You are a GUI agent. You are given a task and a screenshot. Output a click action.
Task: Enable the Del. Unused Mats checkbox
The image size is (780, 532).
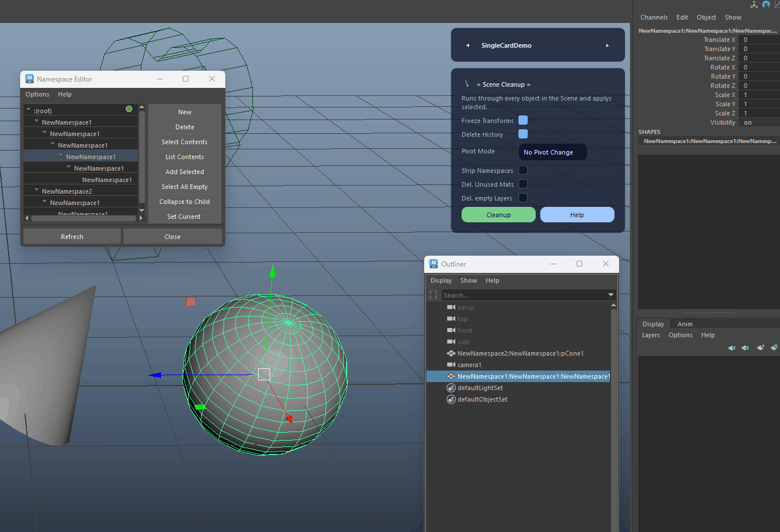[523, 184]
